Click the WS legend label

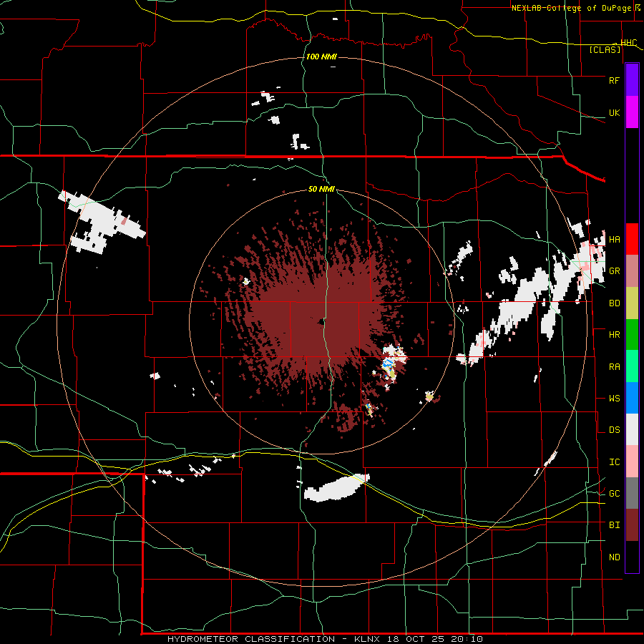pyautogui.click(x=614, y=398)
